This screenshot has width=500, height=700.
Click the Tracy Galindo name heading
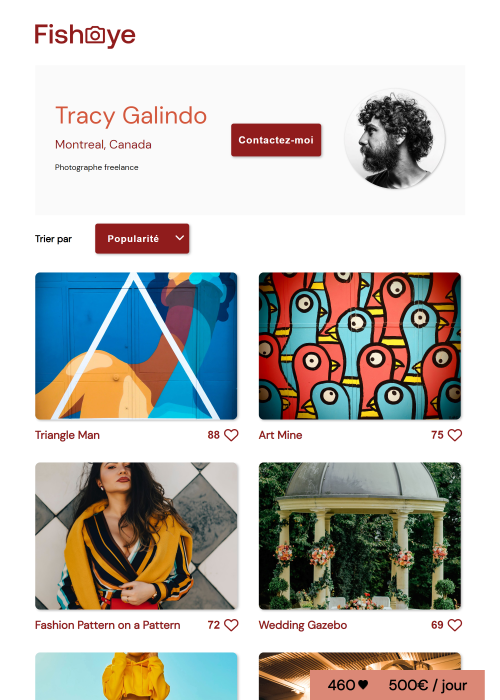click(131, 116)
